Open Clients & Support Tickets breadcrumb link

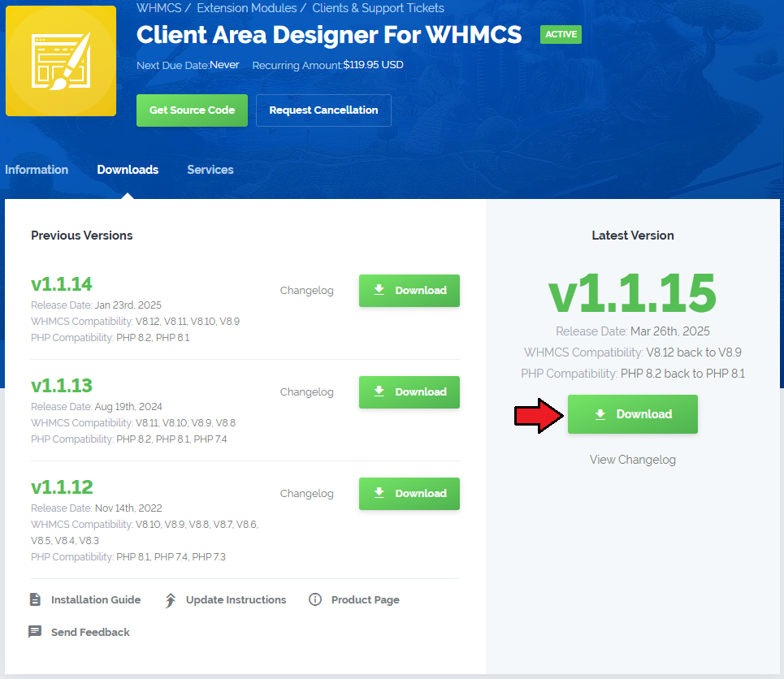[378, 8]
